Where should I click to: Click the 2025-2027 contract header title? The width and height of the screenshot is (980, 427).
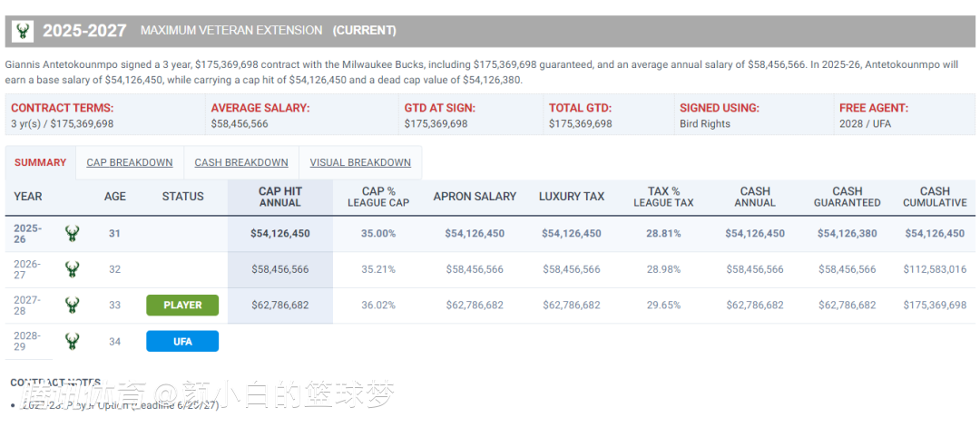pos(84,31)
